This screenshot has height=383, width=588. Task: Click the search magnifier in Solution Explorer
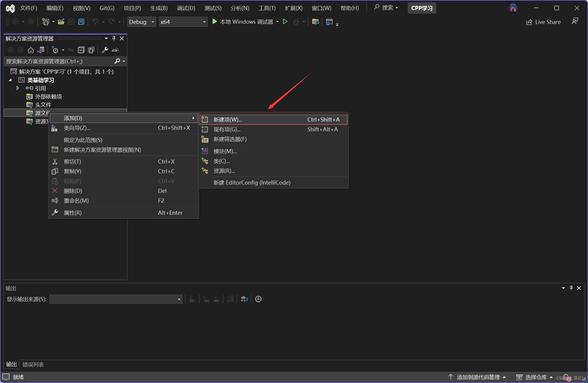tap(117, 61)
